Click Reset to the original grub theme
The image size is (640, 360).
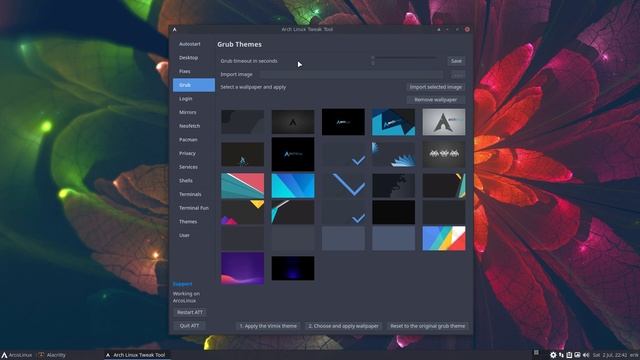pyautogui.click(x=427, y=326)
